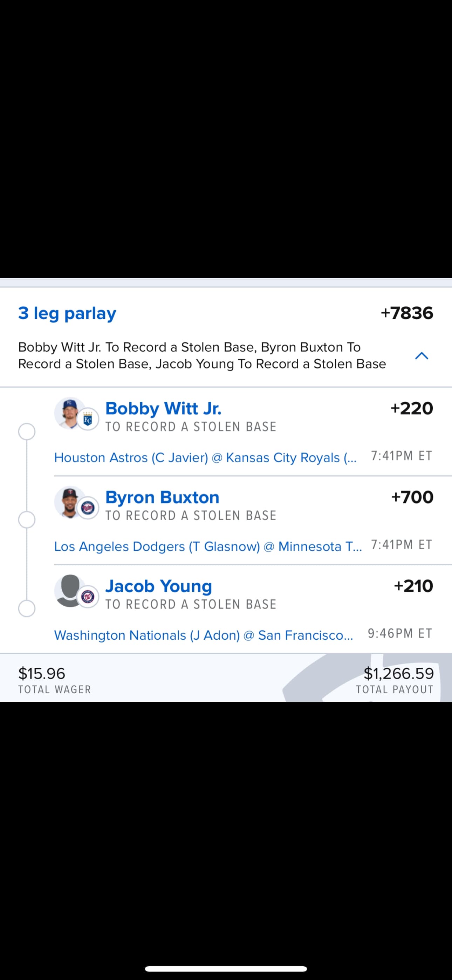Tap Bobby Witt Jr. player headshot
This screenshot has width=452, height=980.
tap(68, 413)
